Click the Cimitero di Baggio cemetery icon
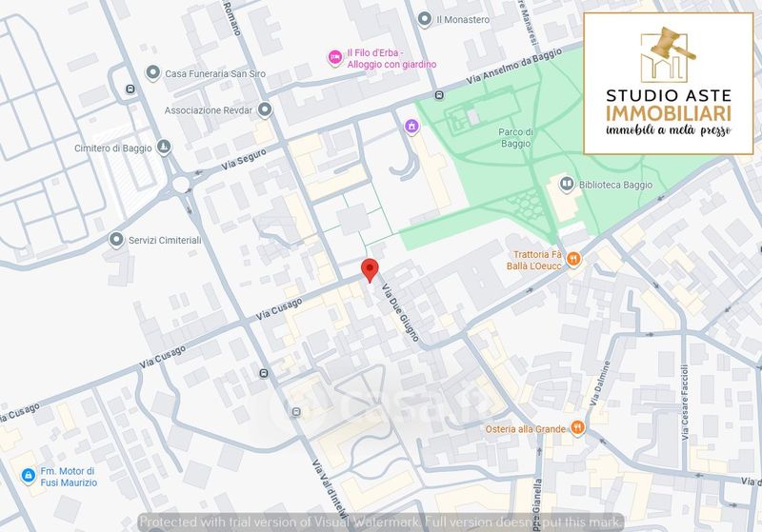Screen dimensions: 762x532 pos(164,148)
